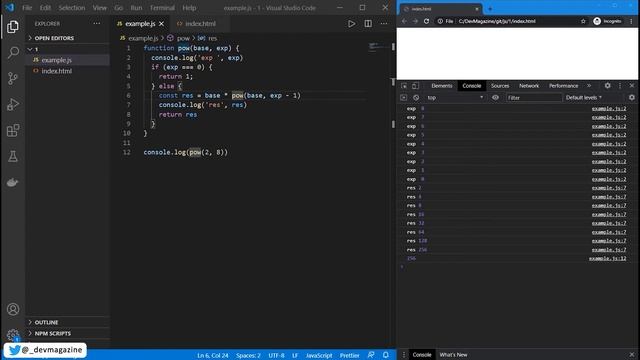Switch to DevTools Network tab
This screenshot has width=640, height=360.
(x=529, y=86)
